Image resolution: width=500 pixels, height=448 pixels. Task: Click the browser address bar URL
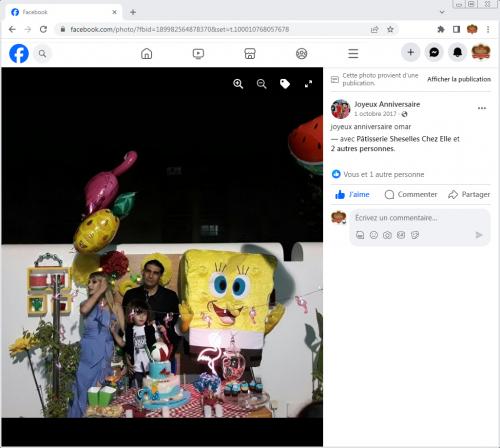tap(179, 29)
